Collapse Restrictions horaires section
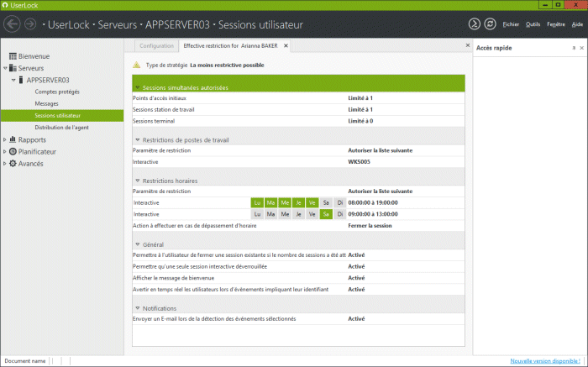This screenshot has width=588, height=367. 138,181
